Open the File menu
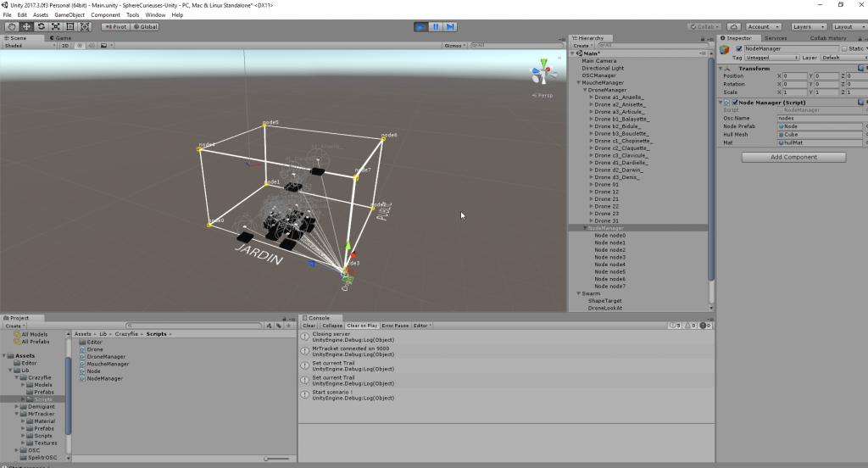 pyautogui.click(x=7, y=15)
